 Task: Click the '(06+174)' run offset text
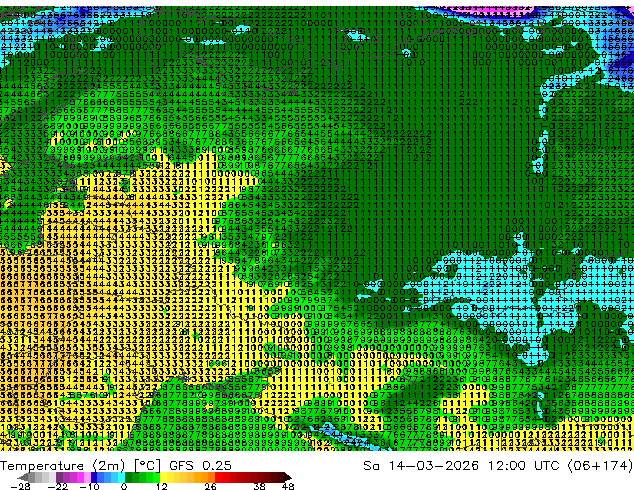pyautogui.click(x=600, y=466)
